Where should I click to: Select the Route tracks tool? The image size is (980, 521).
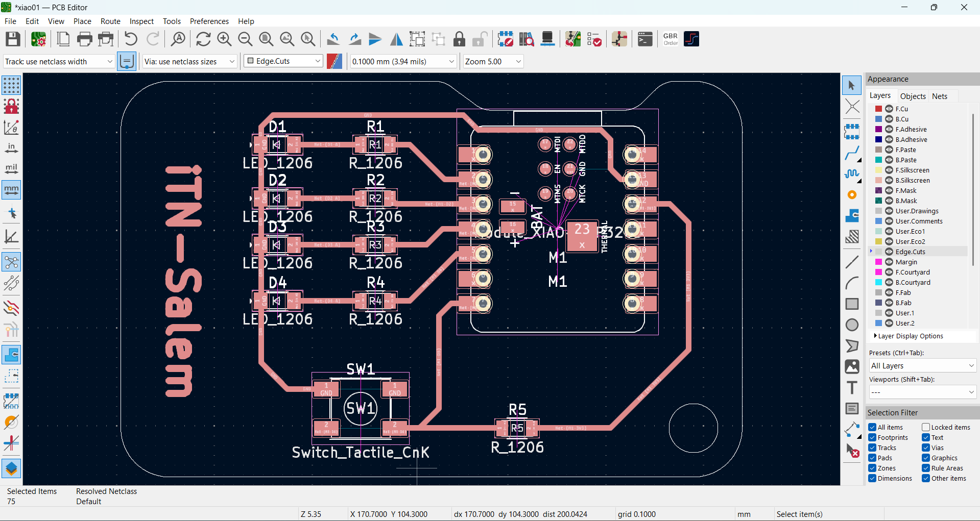tap(852, 153)
